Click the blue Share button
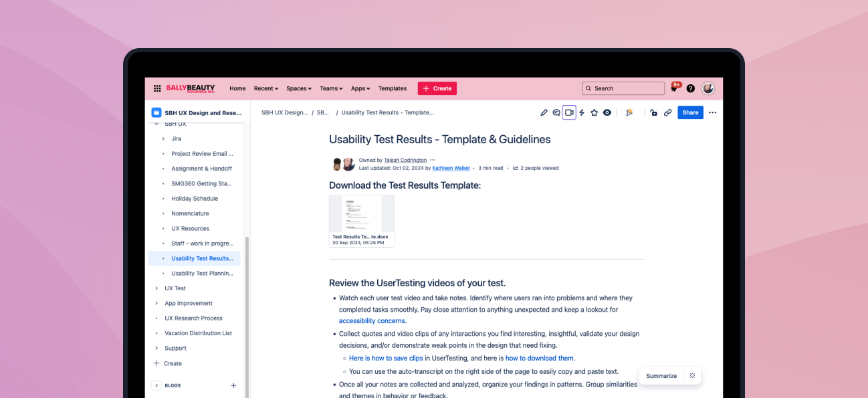 [690, 112]
